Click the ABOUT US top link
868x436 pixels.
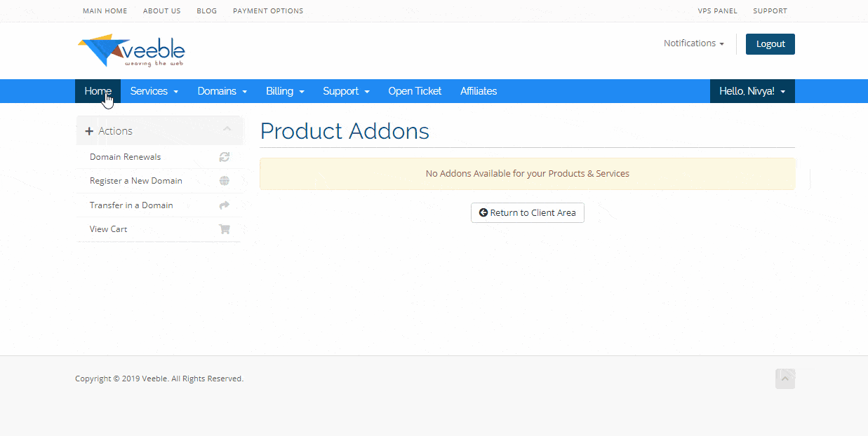pyautogui.click(x=162, y=11)
